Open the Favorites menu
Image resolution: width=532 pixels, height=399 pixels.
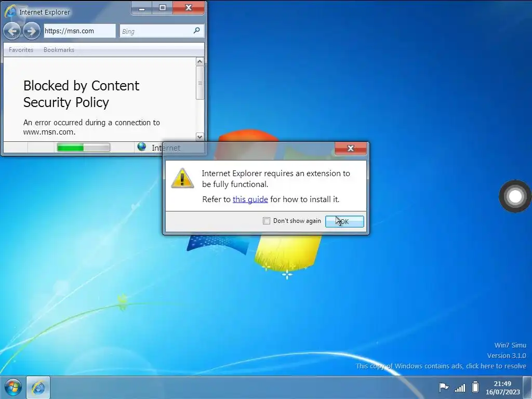[21, 49]
